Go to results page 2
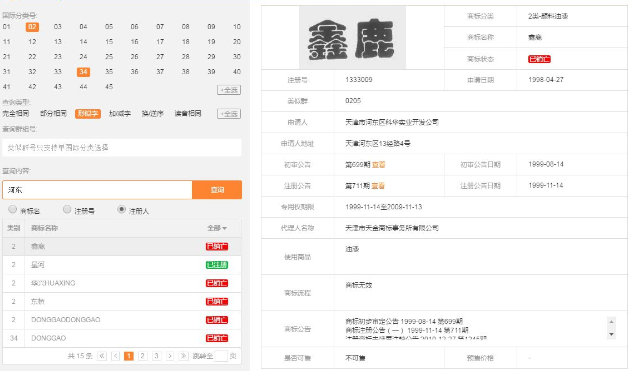The image size is (629, 371). (142, 356)
